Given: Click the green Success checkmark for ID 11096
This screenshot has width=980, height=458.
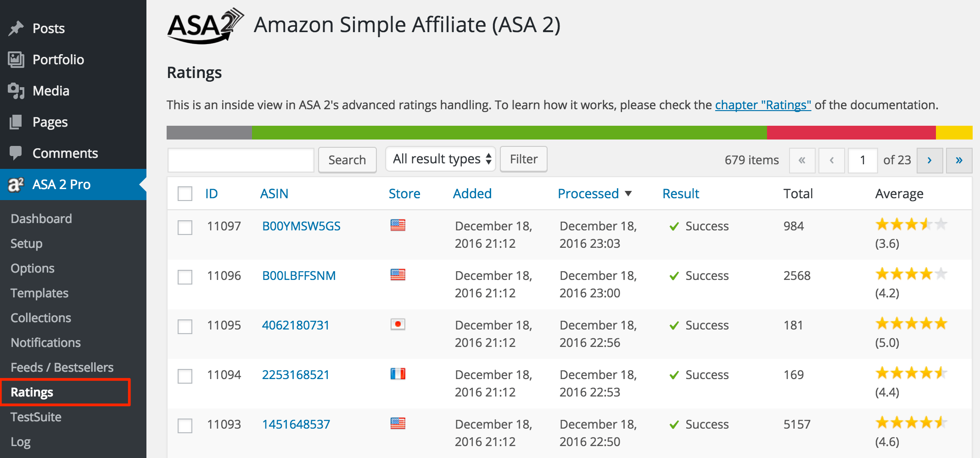Looking at the screenshot, I should pos(673,275).
